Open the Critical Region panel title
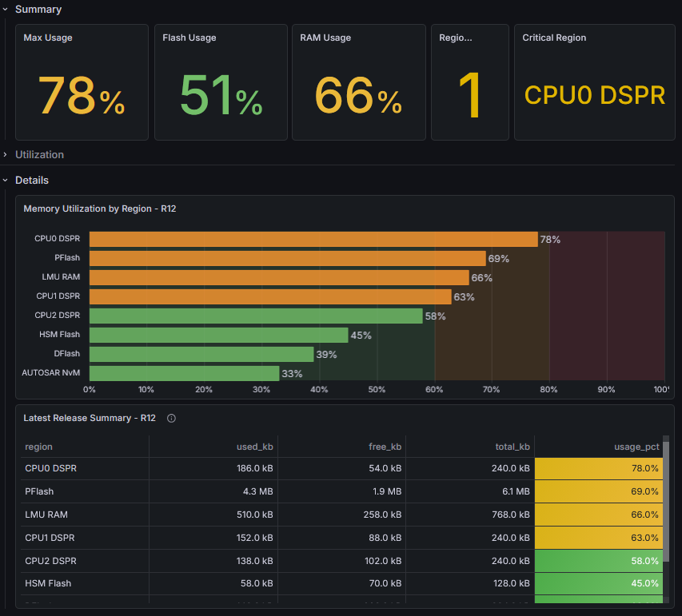 coord(554,38)
